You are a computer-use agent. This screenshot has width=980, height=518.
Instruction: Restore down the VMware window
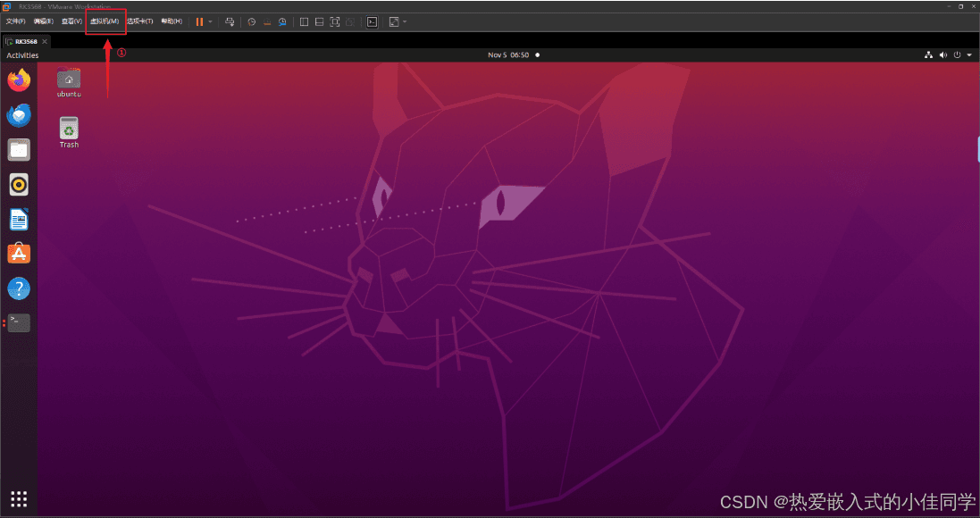pyautogui.click(x=961, y=6)
